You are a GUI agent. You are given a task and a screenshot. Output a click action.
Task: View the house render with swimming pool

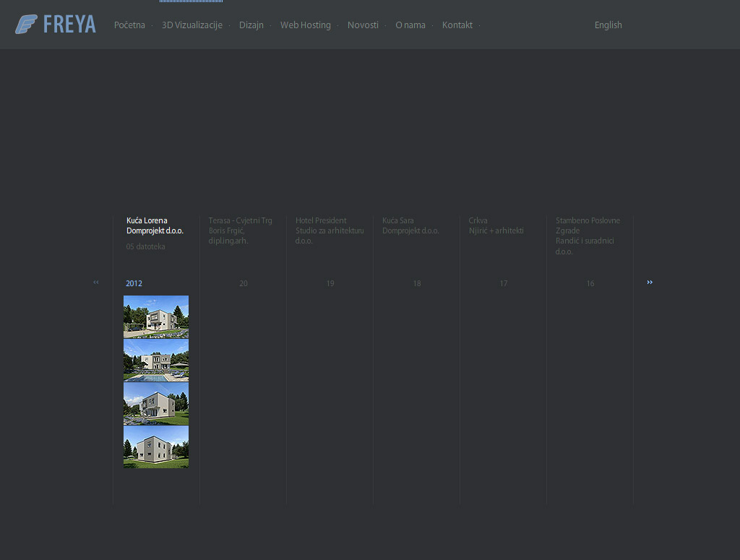coord(156,361)
